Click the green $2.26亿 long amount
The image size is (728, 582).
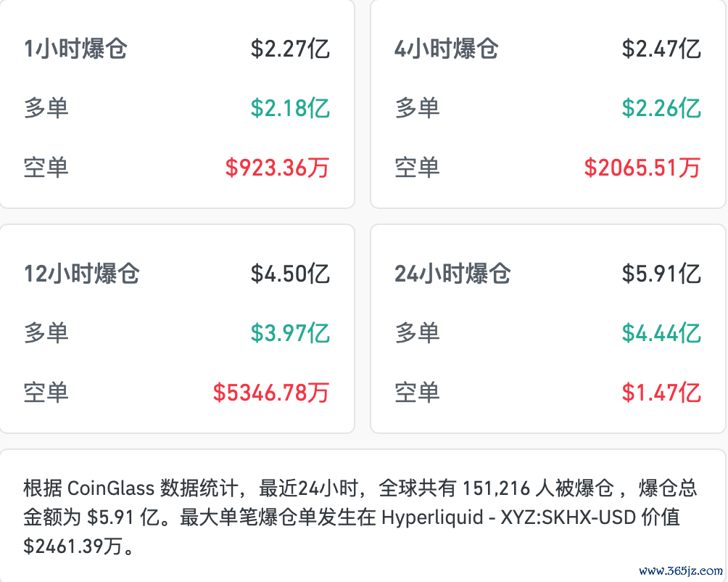tap(661, 108)
